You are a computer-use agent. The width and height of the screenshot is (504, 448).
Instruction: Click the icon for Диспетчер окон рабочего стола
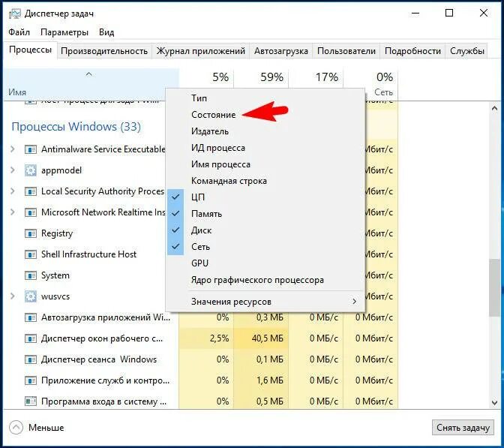tap(31, 338)
